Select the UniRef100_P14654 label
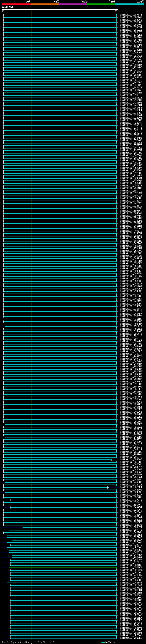Image resolution: width=146 pixels, height=644 pixels. pos(131,233)
